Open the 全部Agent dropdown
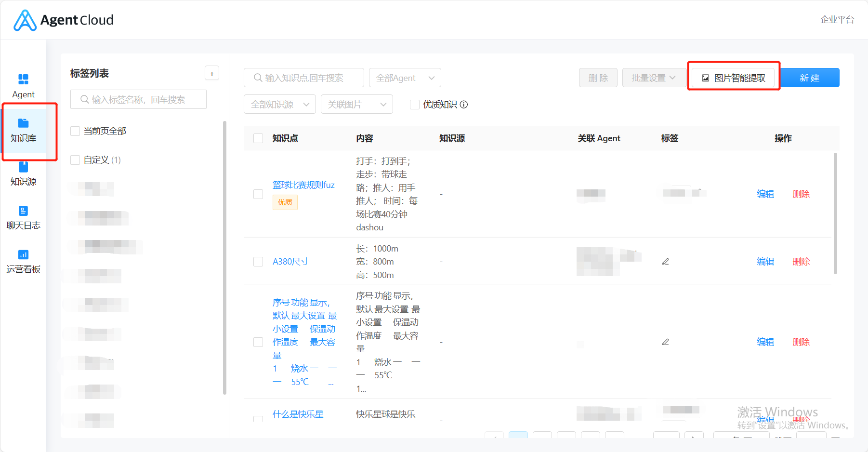Screen dimensions: 868x452 point(405,78)
